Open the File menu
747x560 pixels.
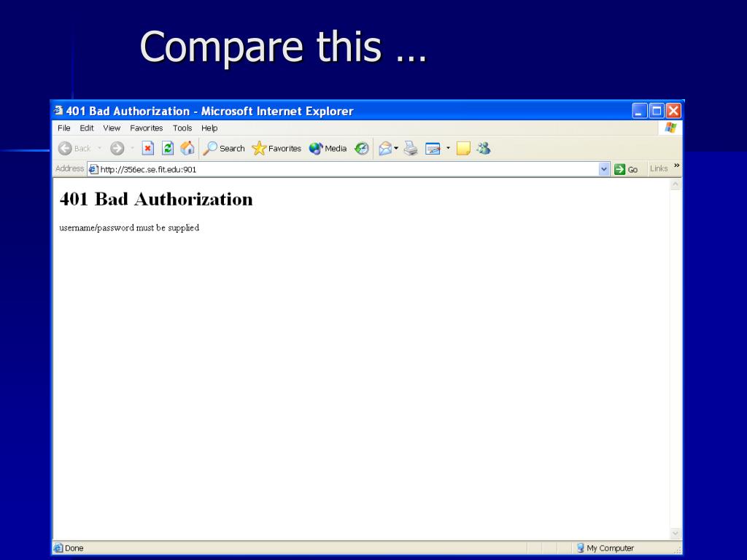coord(64,128)
